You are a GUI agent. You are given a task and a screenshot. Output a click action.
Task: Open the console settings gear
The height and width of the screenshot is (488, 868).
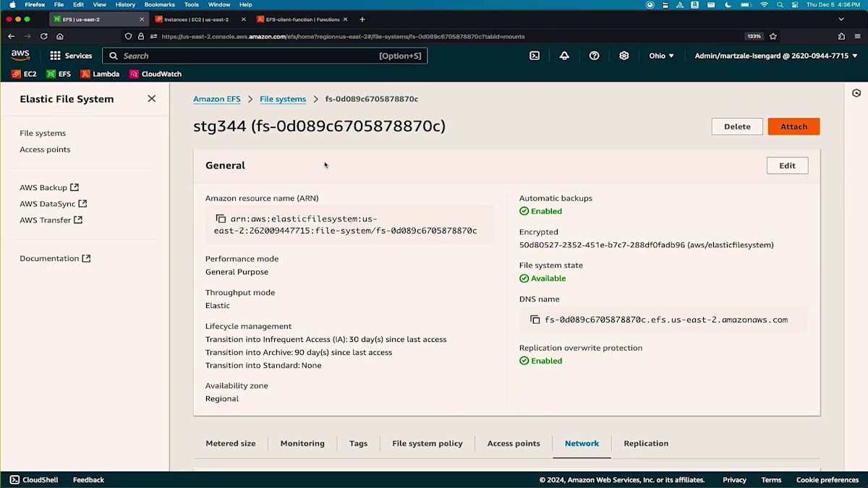(624, 56)
